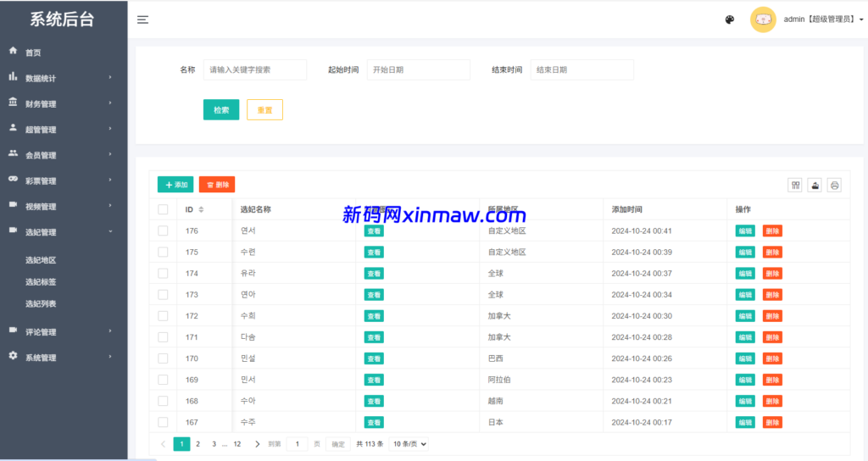Click the camera icon for 评论管理
The image size is (868, 461).
tap(13, 330)
